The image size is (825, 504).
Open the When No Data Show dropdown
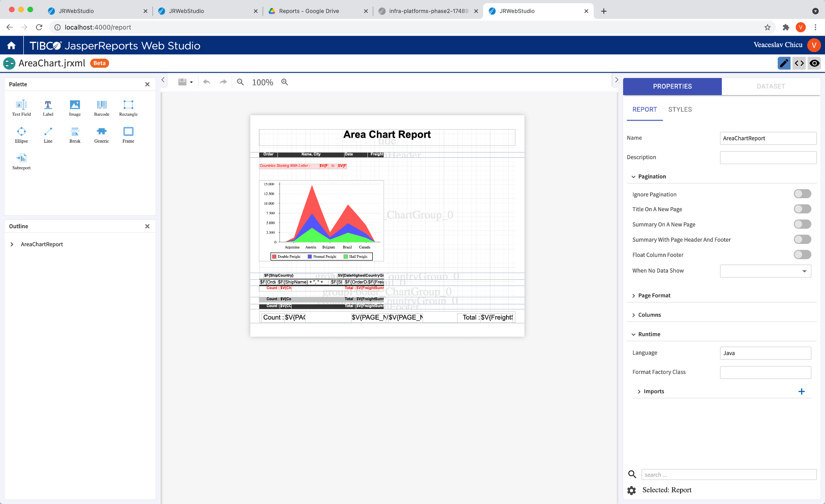[x=765, y=271]
